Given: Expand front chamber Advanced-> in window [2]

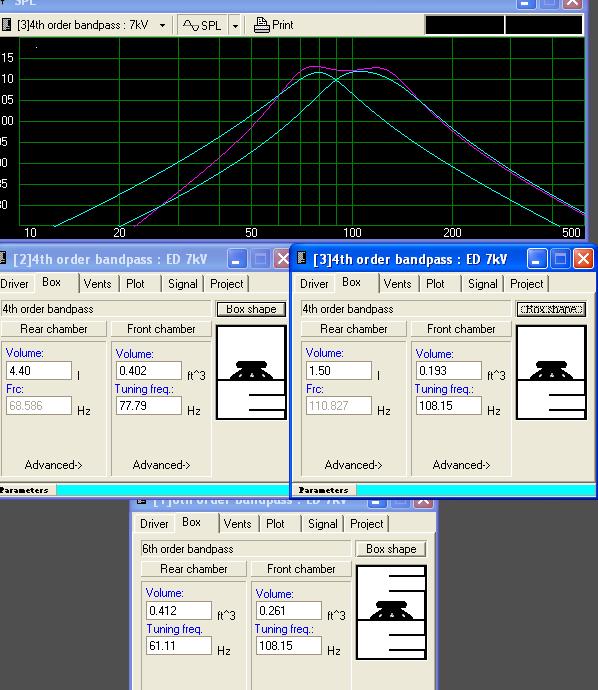Looking at the screenshot, I should (x=161, y=465).
